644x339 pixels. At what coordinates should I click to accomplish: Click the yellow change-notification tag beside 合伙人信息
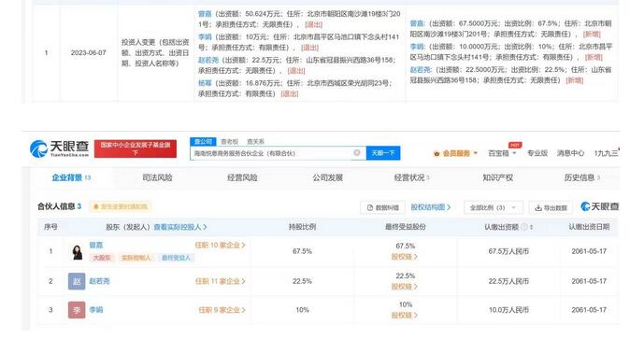[x=120, y=206]
